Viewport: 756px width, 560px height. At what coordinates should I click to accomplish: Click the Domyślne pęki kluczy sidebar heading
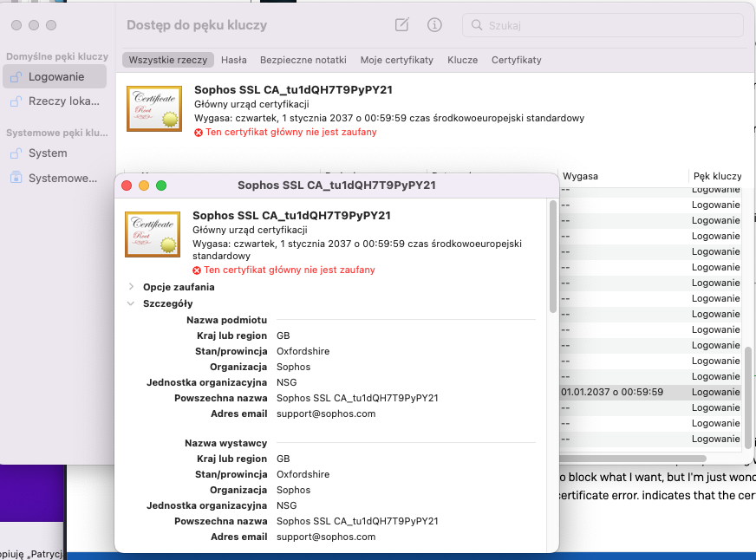[x=57, y=56]
